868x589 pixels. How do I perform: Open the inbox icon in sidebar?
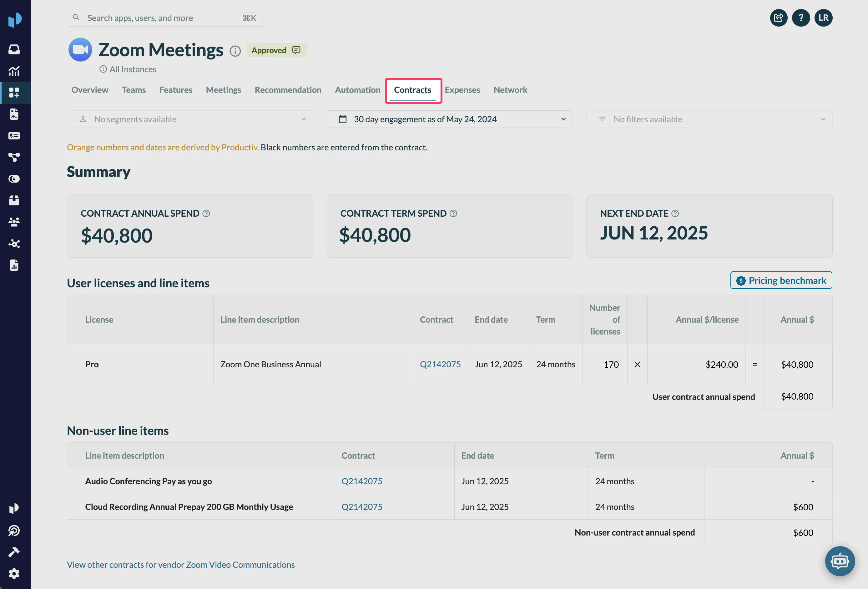click(14, 49)
